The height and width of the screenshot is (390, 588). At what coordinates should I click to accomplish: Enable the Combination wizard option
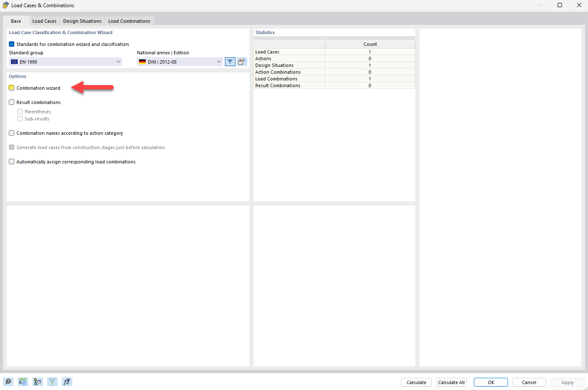[11, 88]
